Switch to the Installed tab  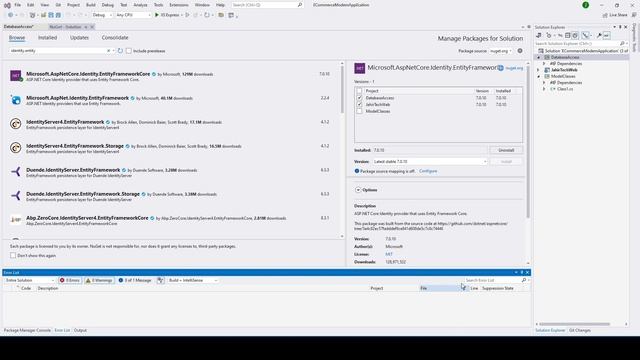[x=47, y=38]
